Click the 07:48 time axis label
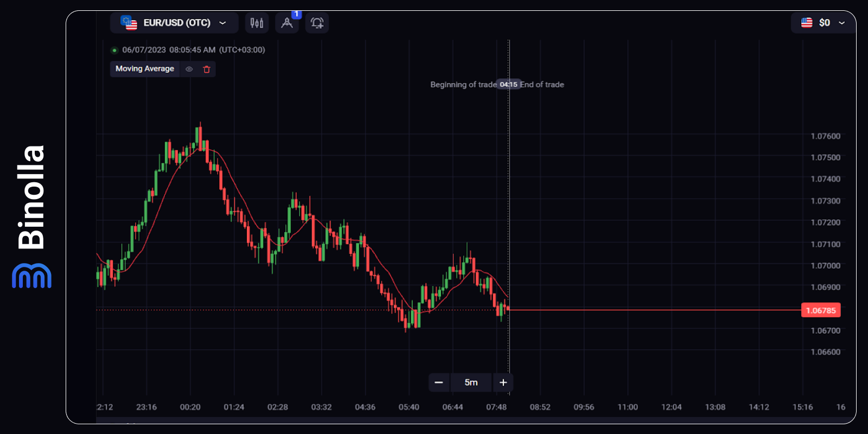Screen dimensions: 868x434 pos(496,407)
